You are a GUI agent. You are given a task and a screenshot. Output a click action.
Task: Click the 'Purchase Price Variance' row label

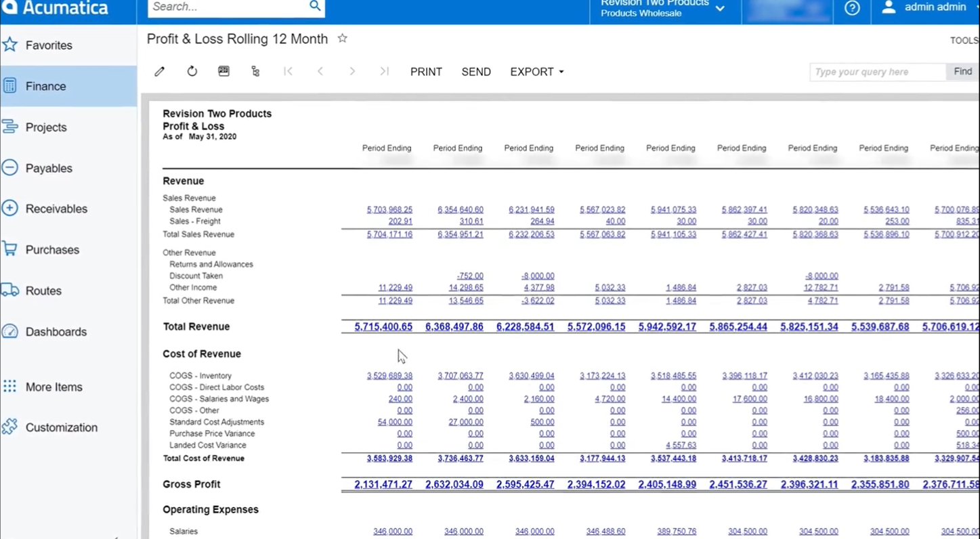tap(212, 433)
